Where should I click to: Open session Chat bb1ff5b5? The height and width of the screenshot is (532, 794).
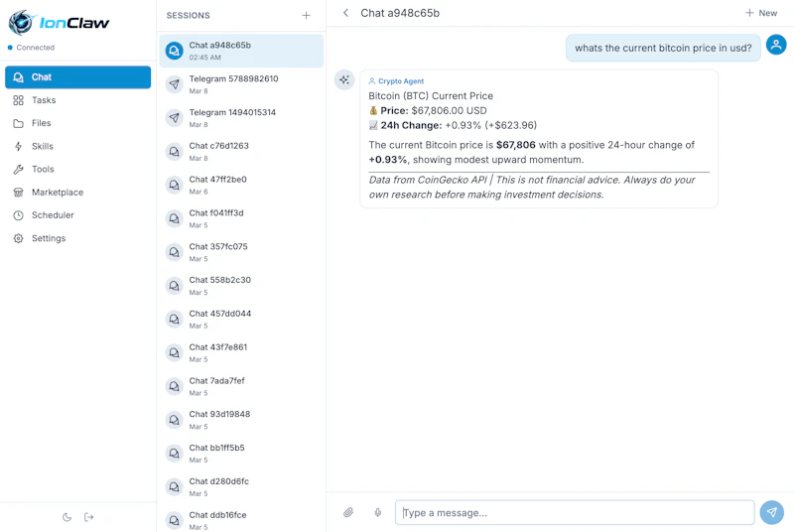[241, 454]
